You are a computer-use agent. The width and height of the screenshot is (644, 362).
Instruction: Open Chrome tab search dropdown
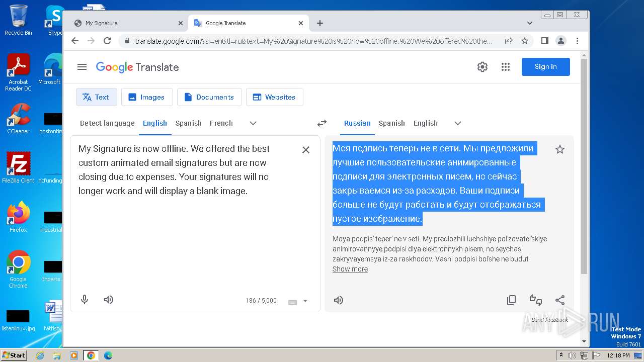(x=530, y=23)
